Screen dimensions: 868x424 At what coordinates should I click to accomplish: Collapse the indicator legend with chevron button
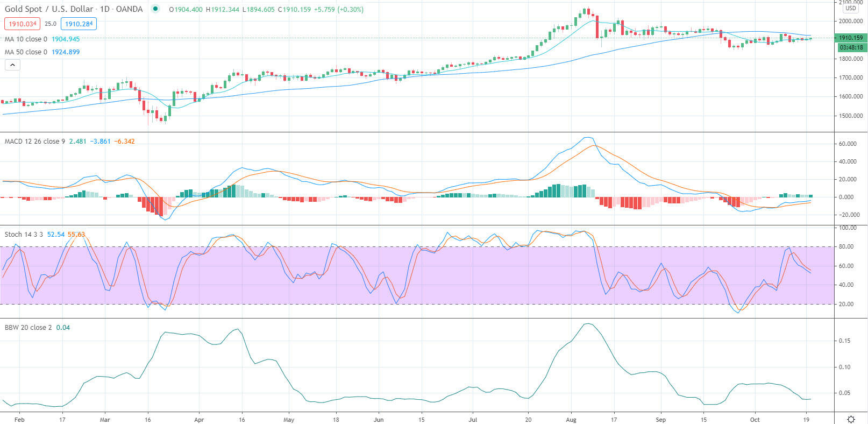12,65
